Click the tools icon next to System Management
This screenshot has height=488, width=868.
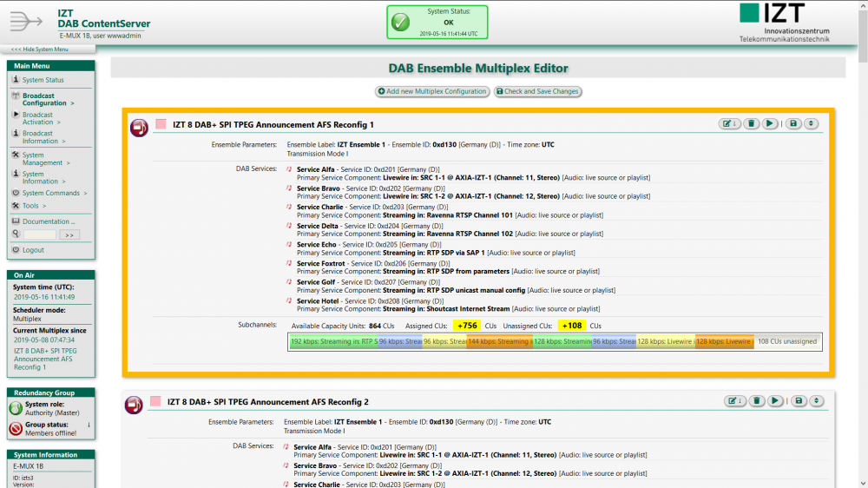[x=16, y=155]
